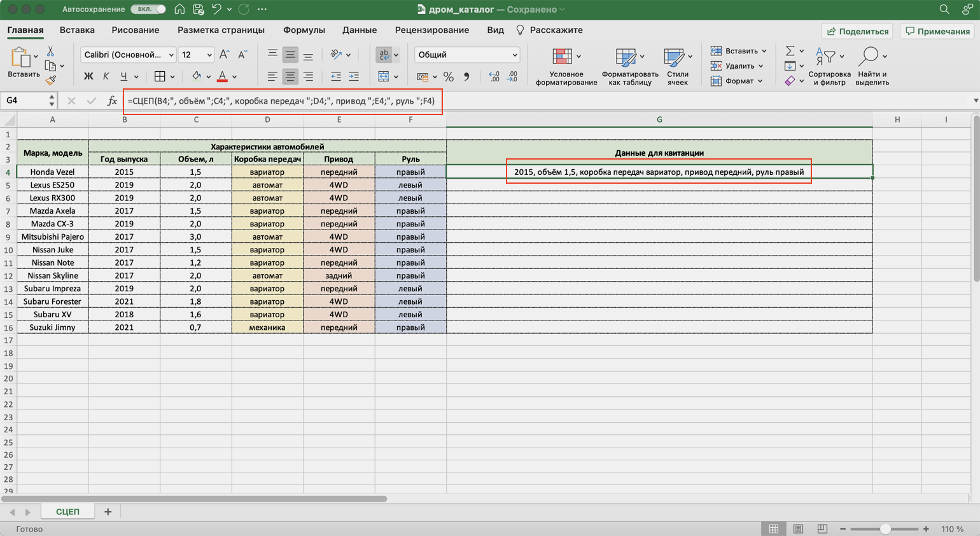Toggle italic formatting (К)

tap(106, 77)
